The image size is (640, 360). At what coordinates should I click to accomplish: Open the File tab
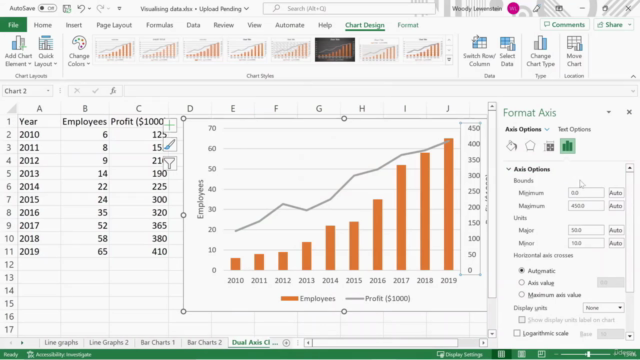click(13, 25)
